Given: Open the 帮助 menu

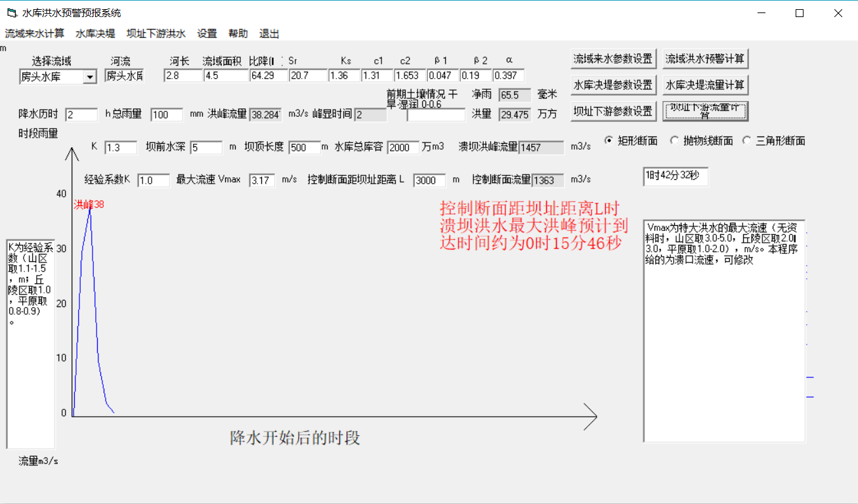Looking at the screenshot, I should point(238,34).
